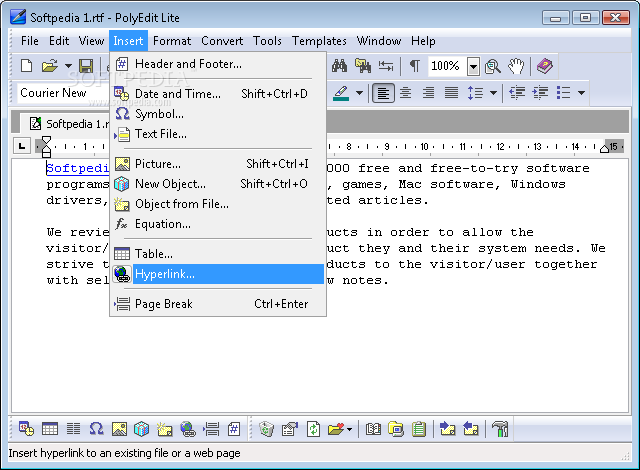Choose Equation from Insert menu
640x470 pixels.
pyautogui.click(x=218, y=224)
